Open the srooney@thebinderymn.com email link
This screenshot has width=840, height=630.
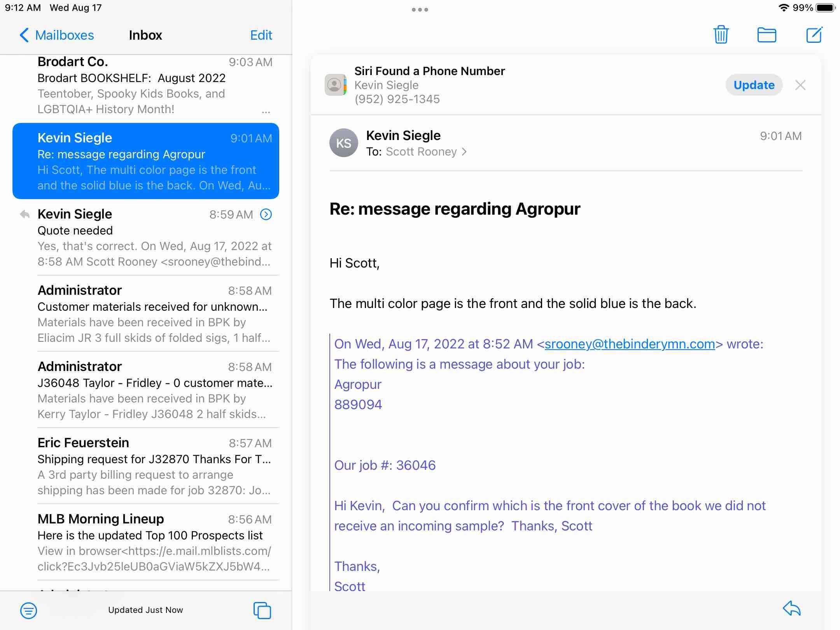pyautogui.click(x=630, y=344)
